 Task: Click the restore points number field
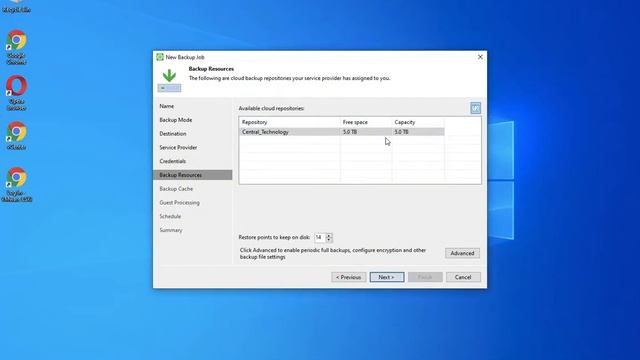[x=320, y=238]
